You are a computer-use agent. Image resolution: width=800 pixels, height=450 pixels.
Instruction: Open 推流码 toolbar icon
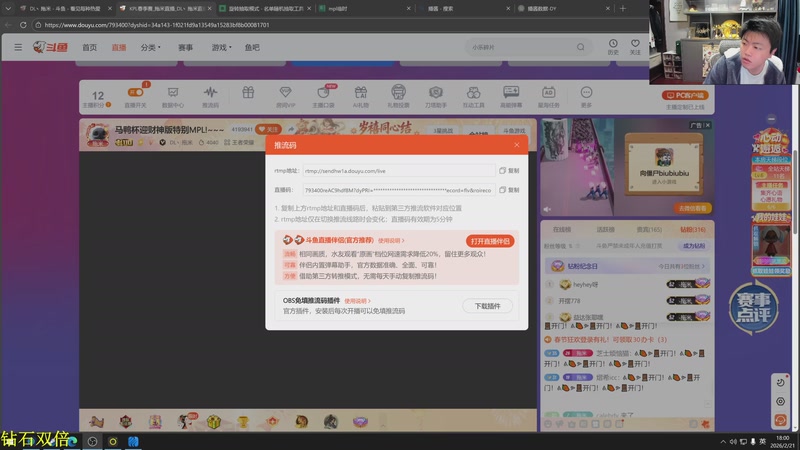[210, 97]
